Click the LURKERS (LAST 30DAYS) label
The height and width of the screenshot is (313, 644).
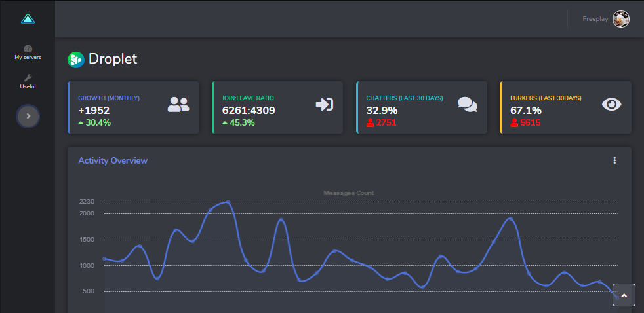(x=546, y=98)
